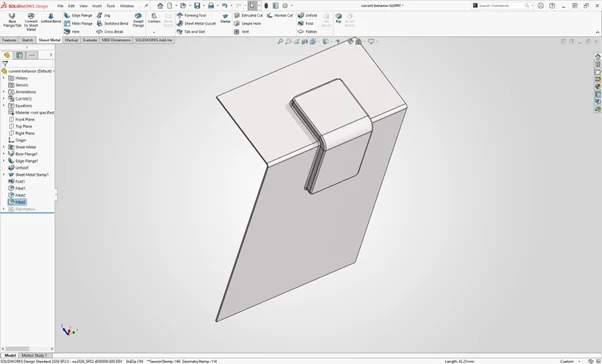602x364 pixels.
Task: Expand the Equations tree node
Action: tap(4, 106)
